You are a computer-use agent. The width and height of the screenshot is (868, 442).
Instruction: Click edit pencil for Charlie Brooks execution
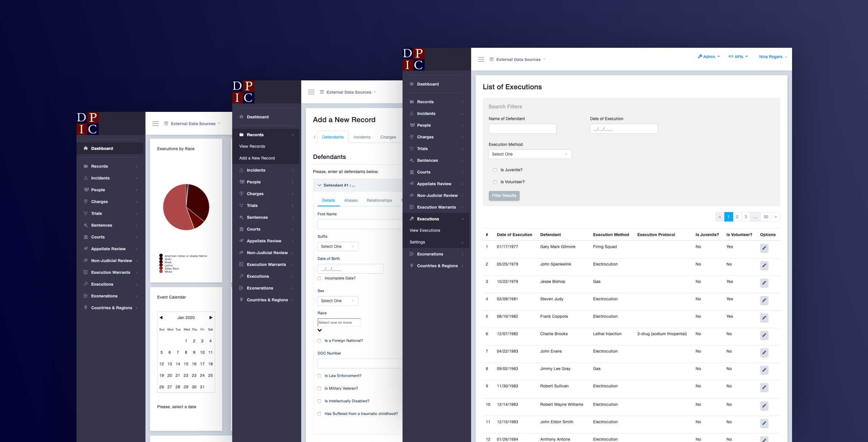pyautogui.click(x=764, y=335)
